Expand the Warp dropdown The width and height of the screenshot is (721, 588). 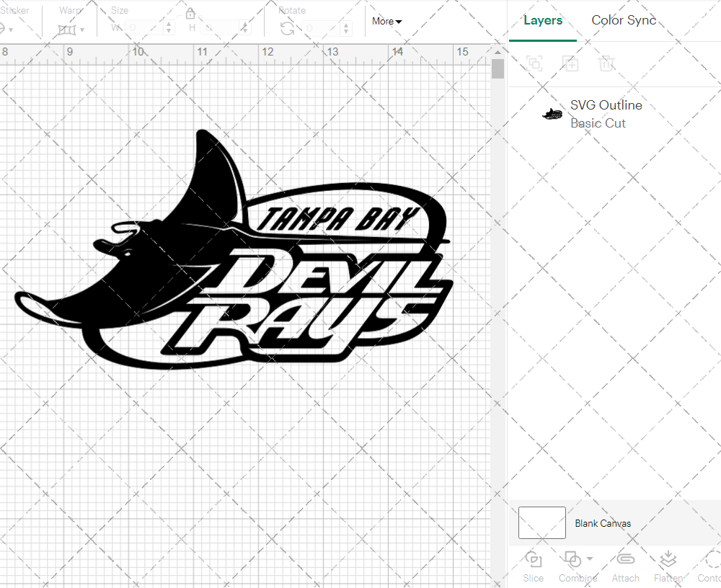point(71,30)
